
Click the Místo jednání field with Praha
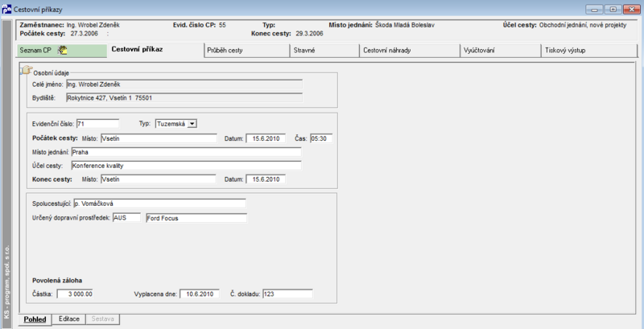[186, 152]
